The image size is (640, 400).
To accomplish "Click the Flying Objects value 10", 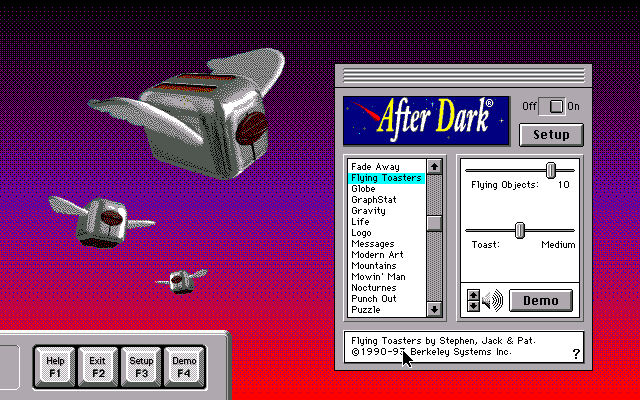I will pos(564,185).
